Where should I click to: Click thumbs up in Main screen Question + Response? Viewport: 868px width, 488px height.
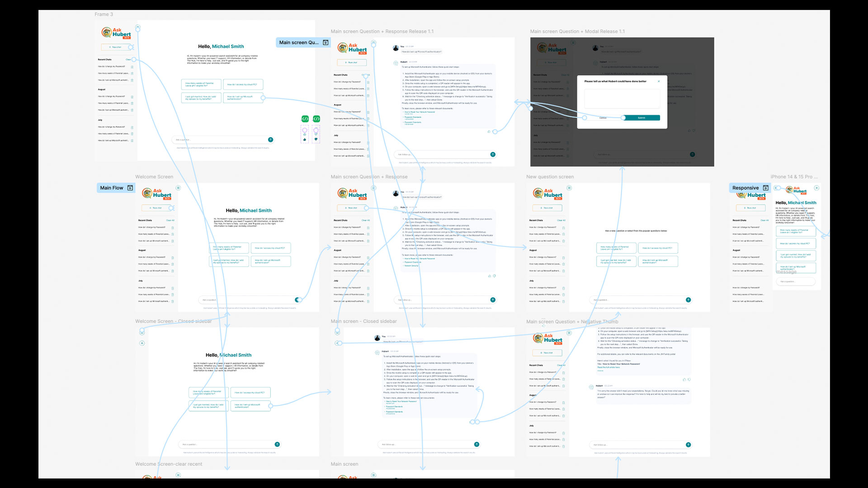tap(490, 276)
